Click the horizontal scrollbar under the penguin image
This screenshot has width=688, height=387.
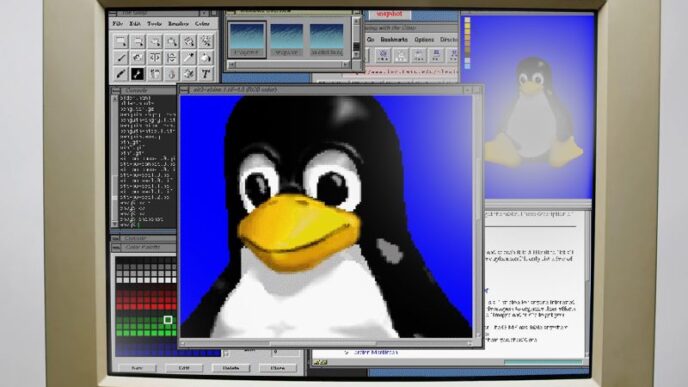(326, 344)
